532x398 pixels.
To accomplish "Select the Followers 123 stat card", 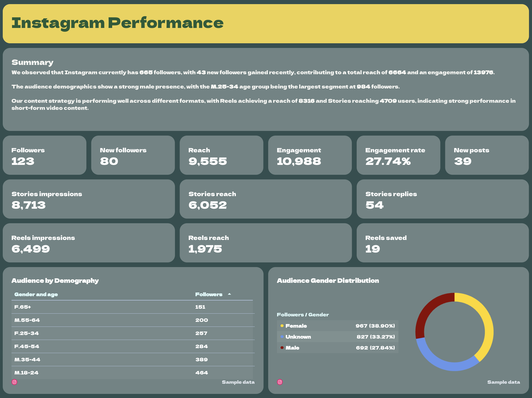I will click(x=44, y=155).
